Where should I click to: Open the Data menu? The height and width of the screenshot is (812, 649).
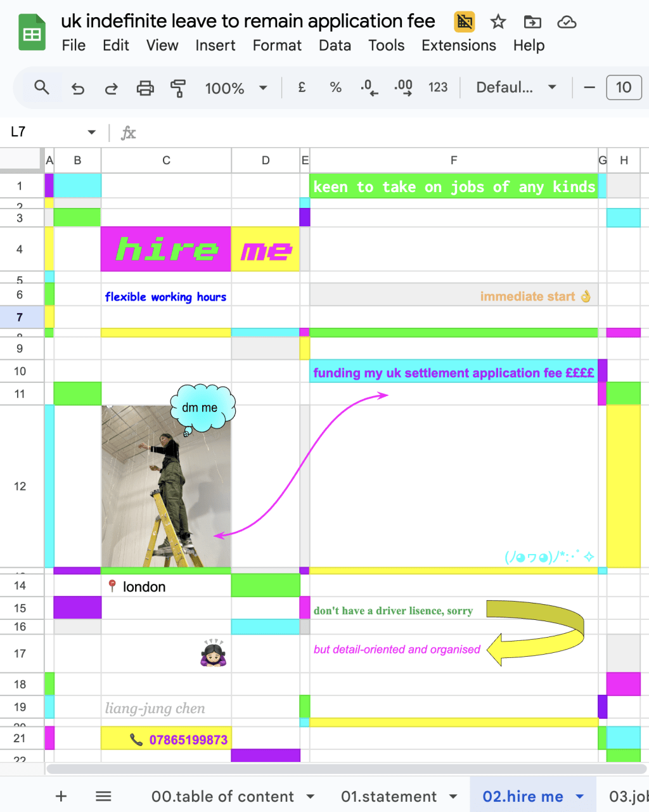(335, 46)
